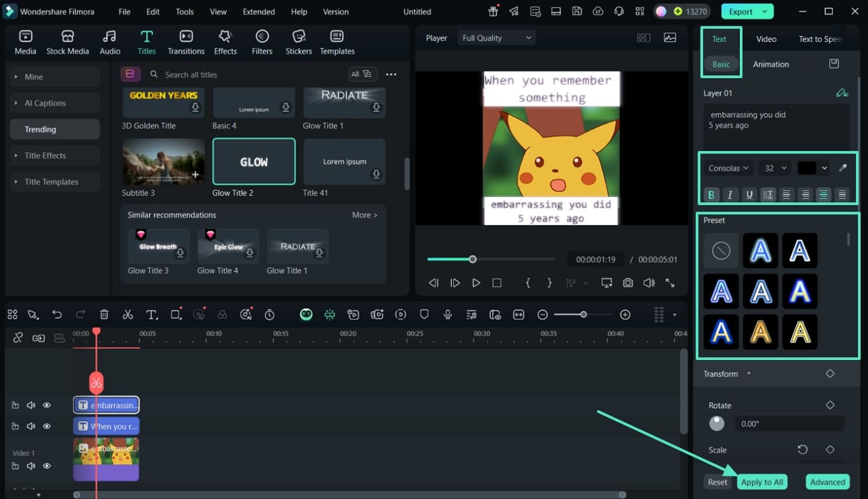This screenshot has height=499, width=868.
Task: Open the Transitions tab
Action: (186, 42)
